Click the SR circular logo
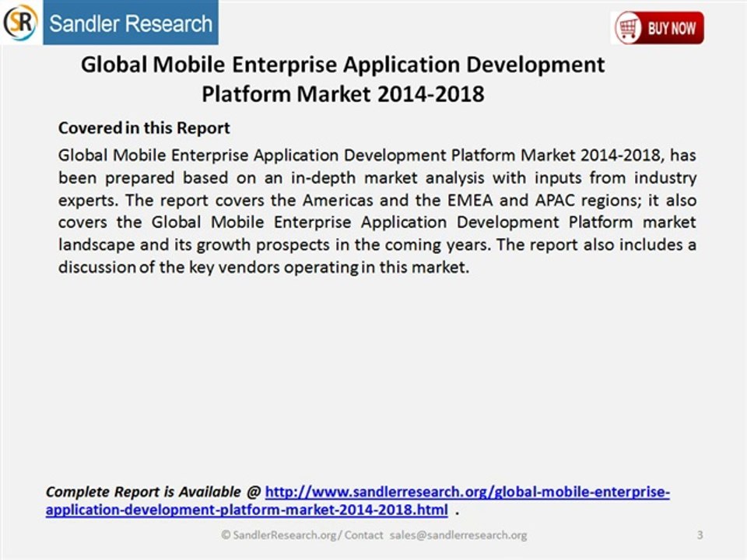The image size is (747, 560). pos(20,22)
